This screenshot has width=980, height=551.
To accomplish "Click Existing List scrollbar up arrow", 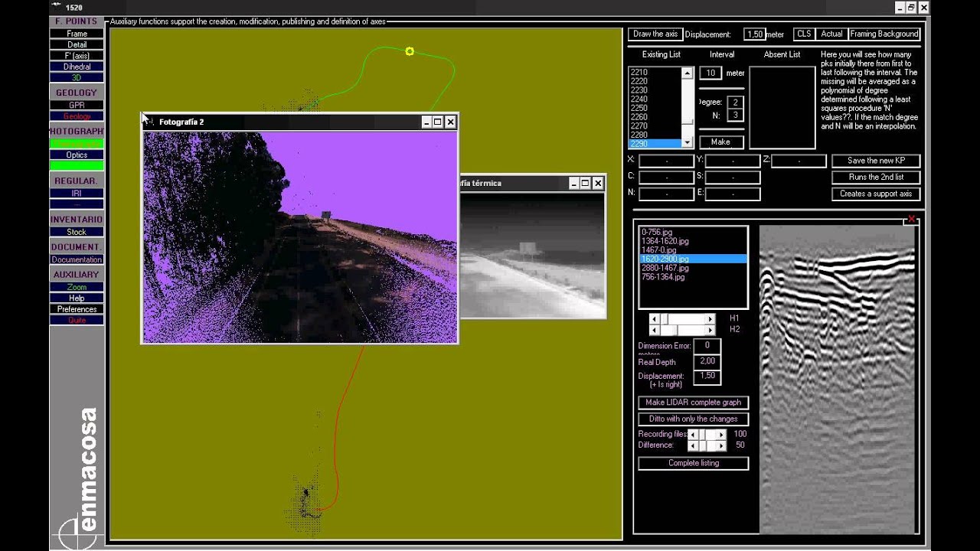I will pos(687,73).
